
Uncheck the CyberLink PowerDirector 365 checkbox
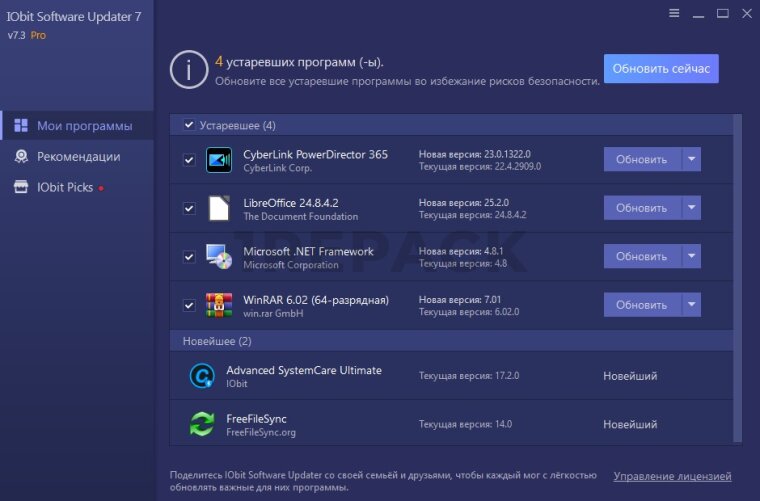point(189,160)
